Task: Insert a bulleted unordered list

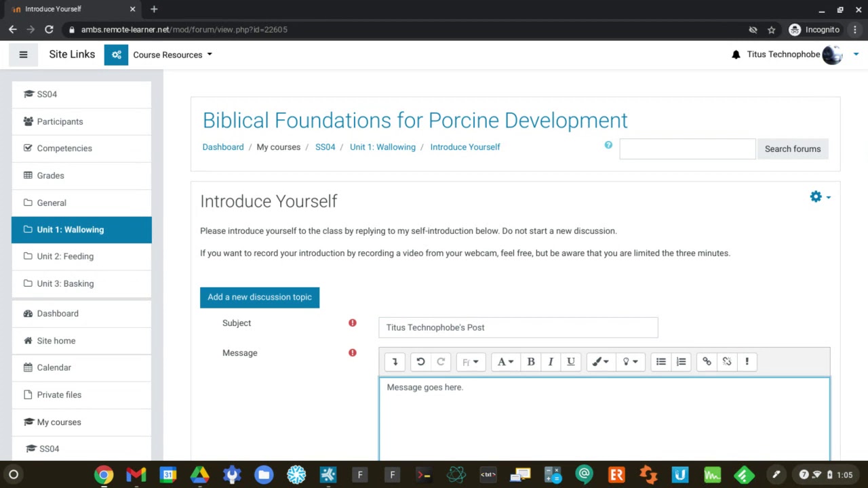Action: pyautogui.click(x=661, y=362)
